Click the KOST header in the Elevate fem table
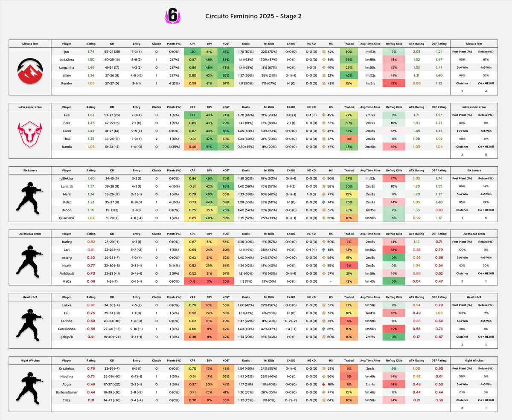The width and height of the screenshot is (512, 420). pos(226,43)
